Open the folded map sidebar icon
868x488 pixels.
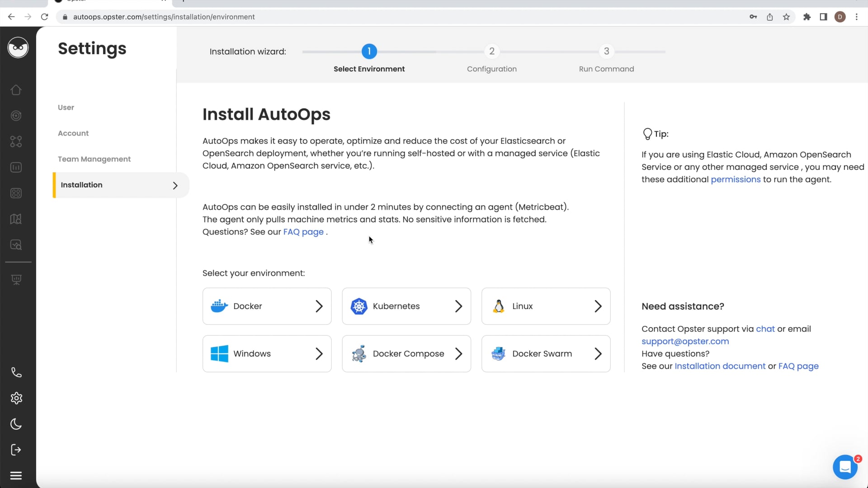(x=16, y=219)
